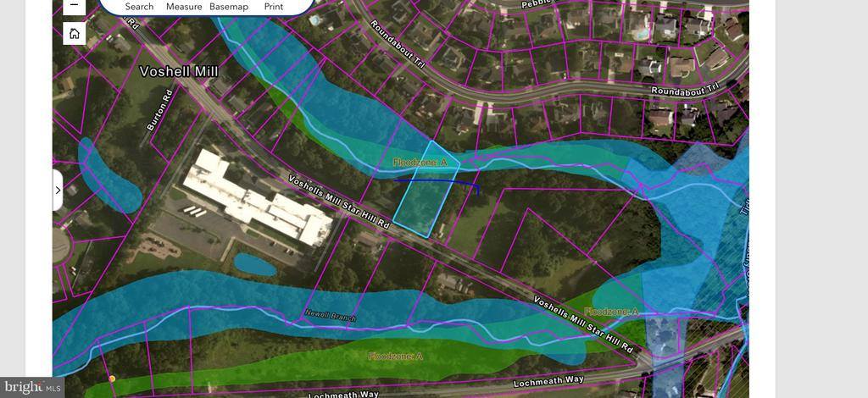Screen dimensions: 868x398
Task: Click the Voshell Mill place label
Action: pos(178,72)
